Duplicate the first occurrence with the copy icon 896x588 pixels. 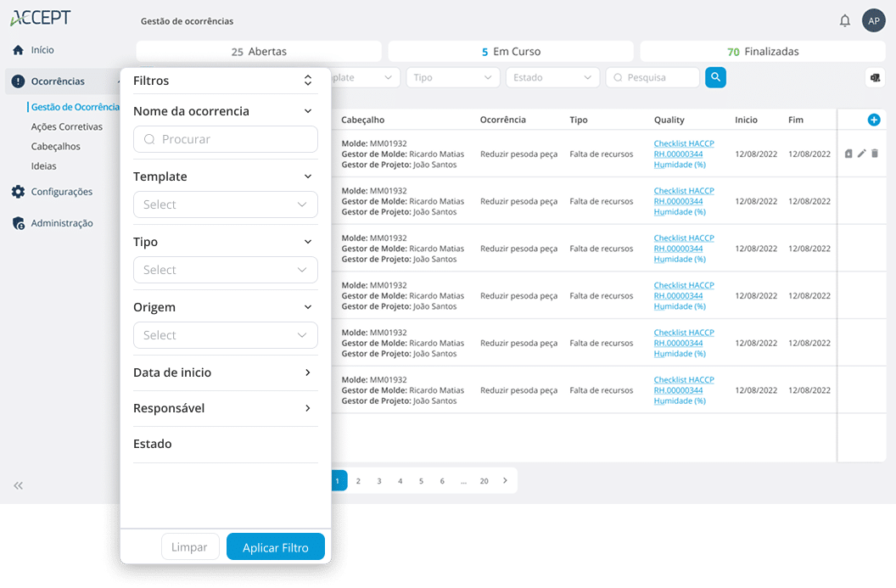(x=848, y=154)
